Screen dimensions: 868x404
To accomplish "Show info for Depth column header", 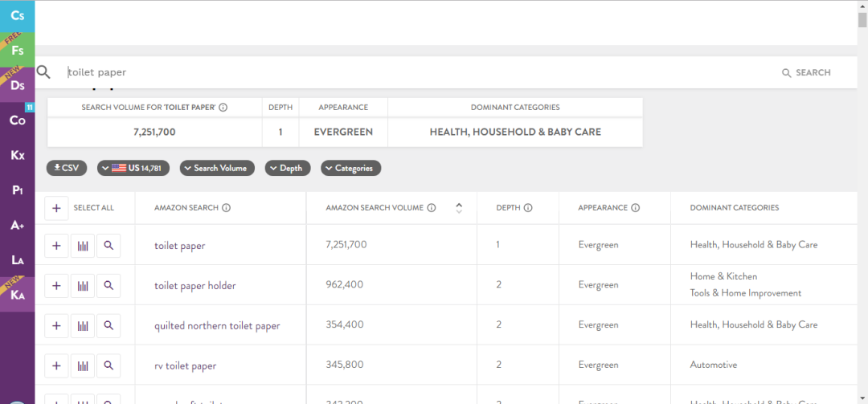I will pyautogui.click(x=528, y=208).
